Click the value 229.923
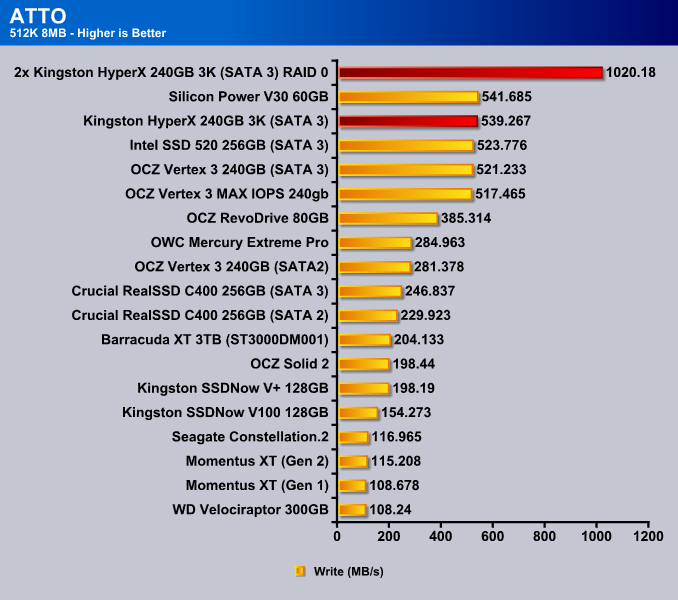The height and width of the screenshot is (600, 678). (425, 315)
